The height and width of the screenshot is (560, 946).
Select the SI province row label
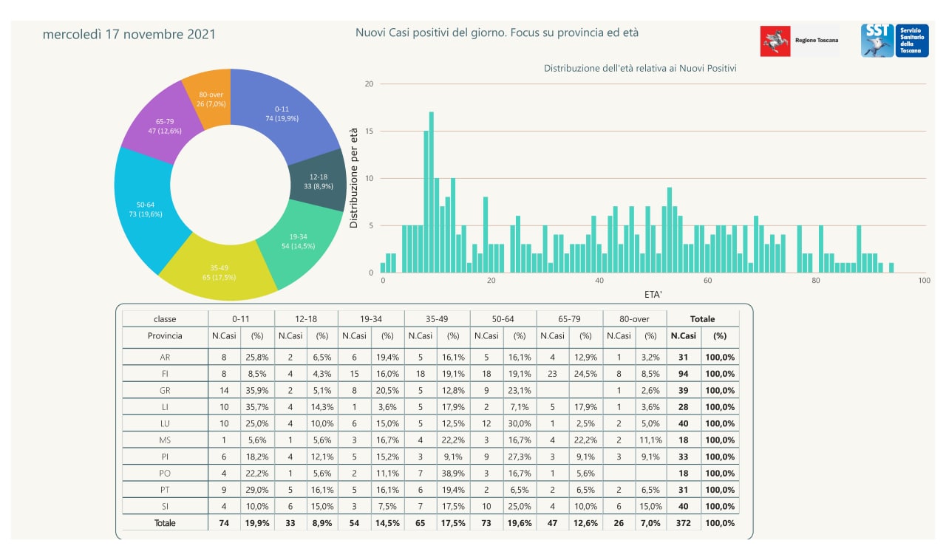[165, 506]
